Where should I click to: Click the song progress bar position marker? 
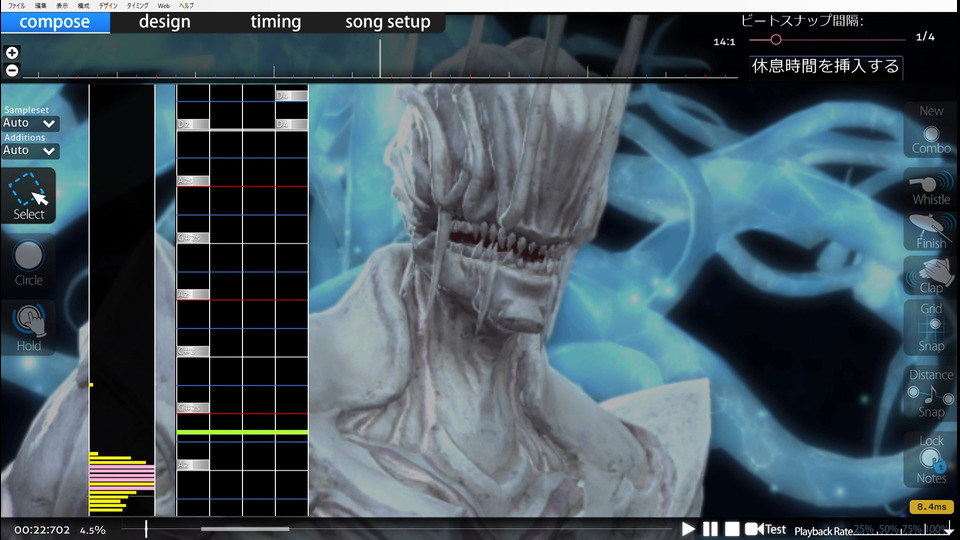(x=146, y=529)
